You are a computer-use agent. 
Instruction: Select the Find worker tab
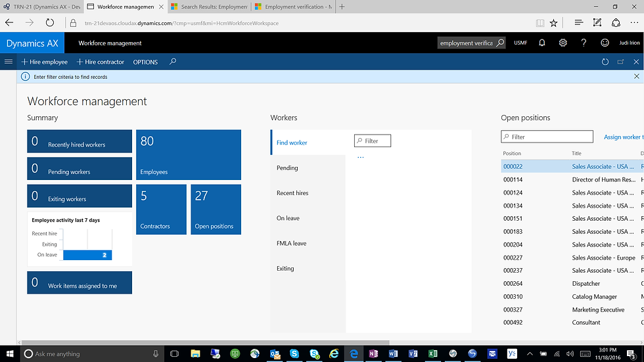click(x=308, y=143)
